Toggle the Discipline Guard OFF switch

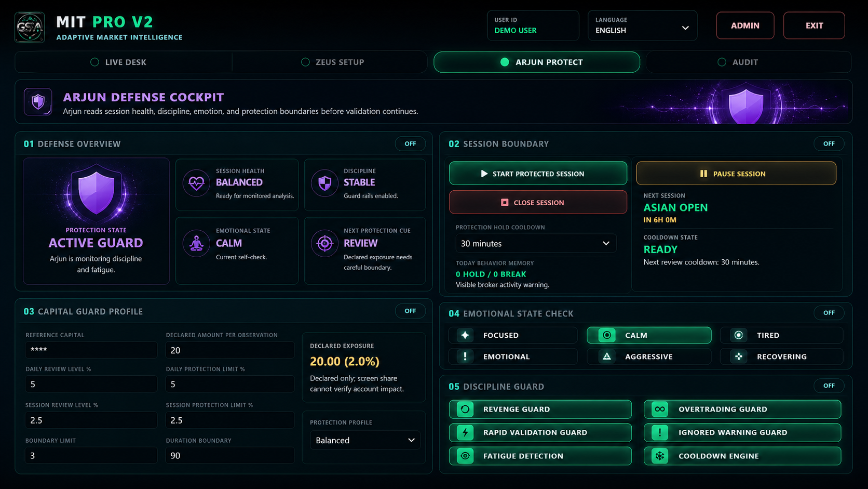[x=829, y=386]
